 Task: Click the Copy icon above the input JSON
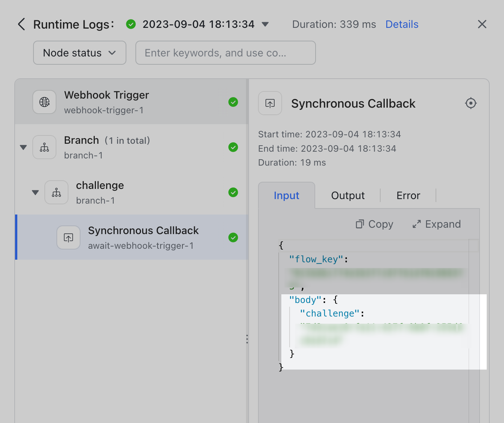click(360, 224)
